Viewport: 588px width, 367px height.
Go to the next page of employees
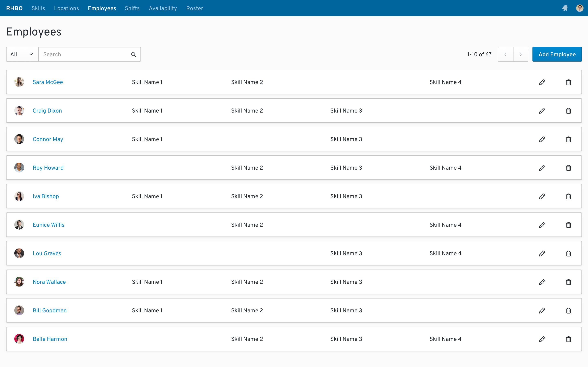[520, 54]
